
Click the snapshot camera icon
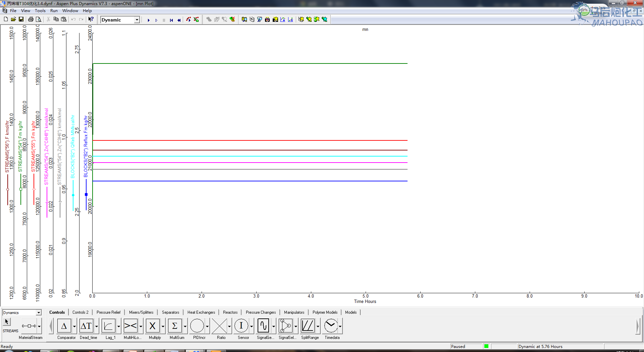click(267, 19)
